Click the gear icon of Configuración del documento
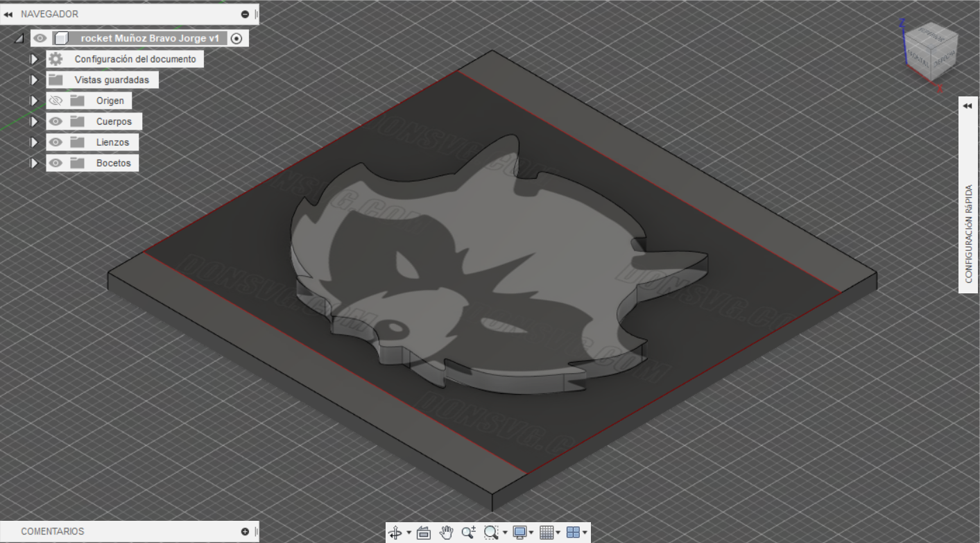This screenshot has height=543, width=980. [x=56, y=59]
